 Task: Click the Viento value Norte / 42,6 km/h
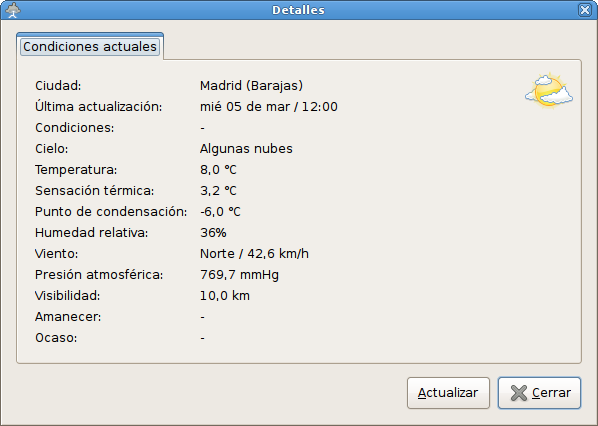[254, 254]
